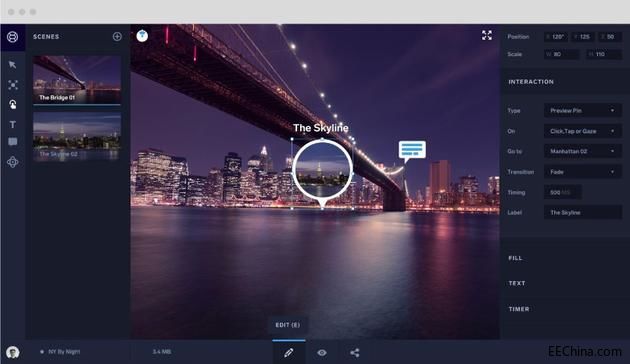
Task: Pick the comment bubble tool
Action: click(12, 142)
